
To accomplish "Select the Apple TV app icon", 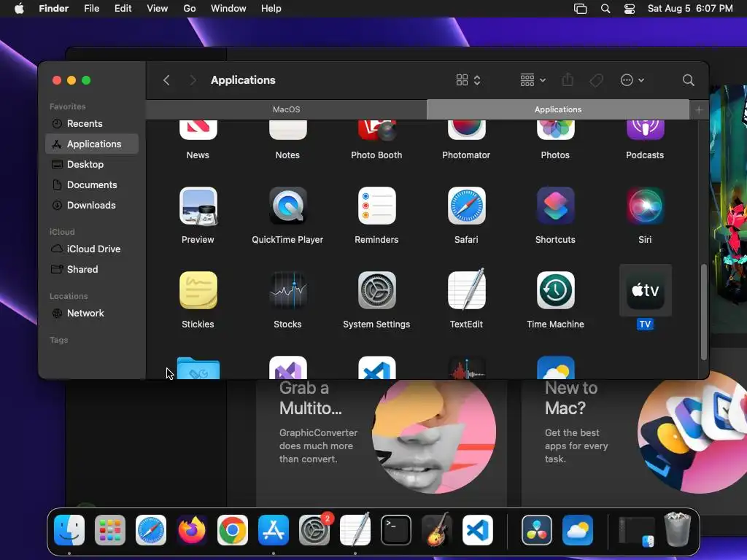I will click(645, 290).
